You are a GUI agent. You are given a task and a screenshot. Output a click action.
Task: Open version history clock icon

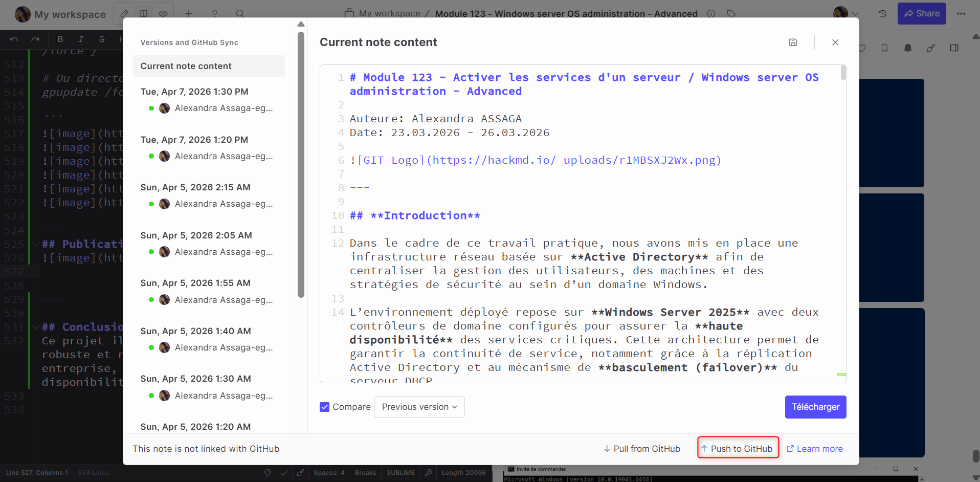(x=883, y=14)
